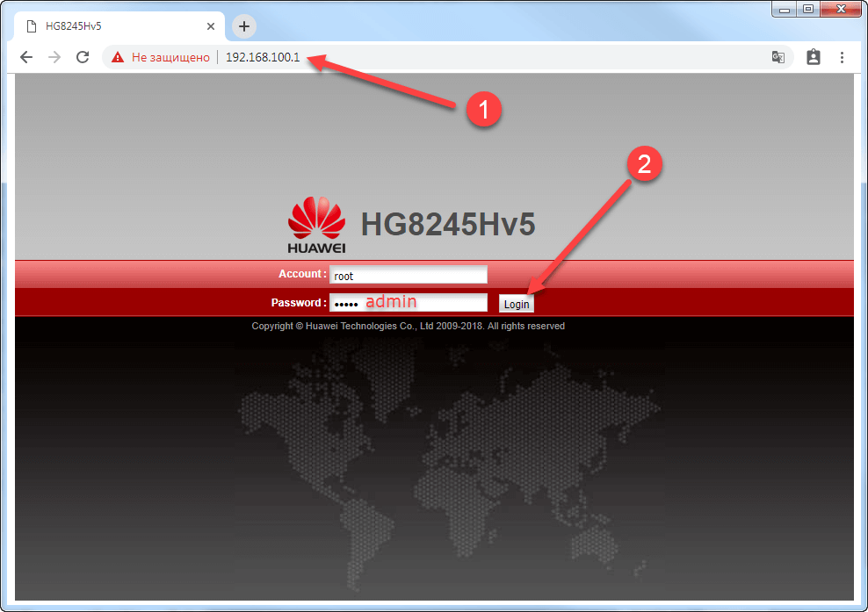The image size is (868, 612).
Task: Close the HG8245Hv5 tab
Action: pos(211,26)
